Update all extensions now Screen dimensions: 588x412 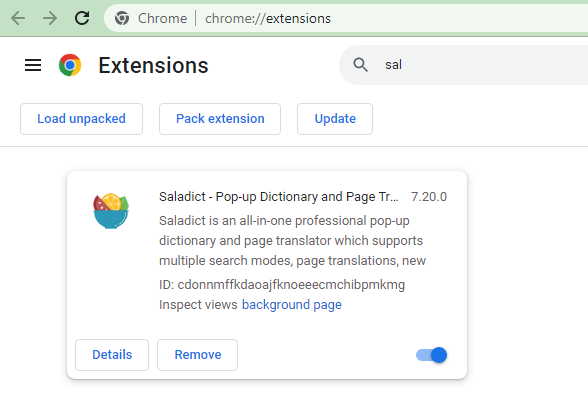335,119
